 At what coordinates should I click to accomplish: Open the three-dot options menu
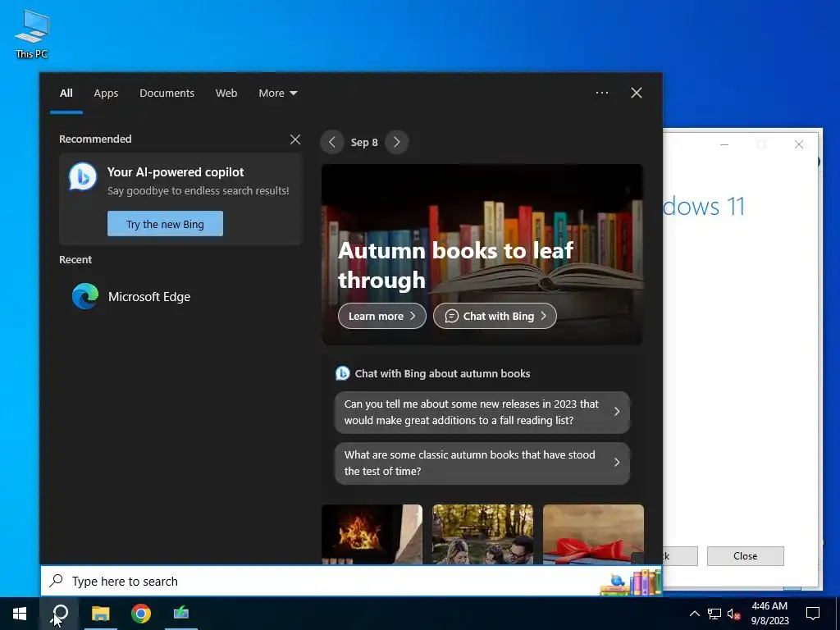pyautogui.click(x=602, y=93)
